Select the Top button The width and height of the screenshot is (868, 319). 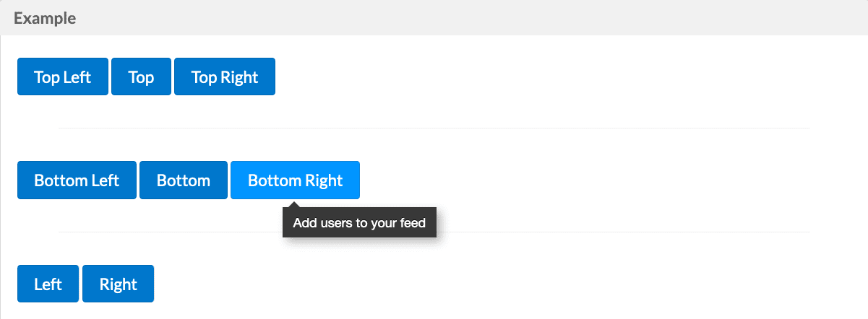(141, 77)
